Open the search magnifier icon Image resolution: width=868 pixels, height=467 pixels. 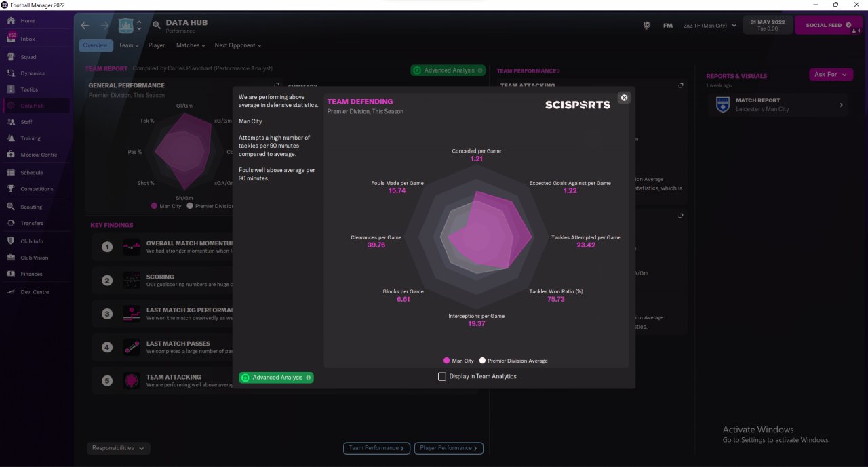(157, 25)
